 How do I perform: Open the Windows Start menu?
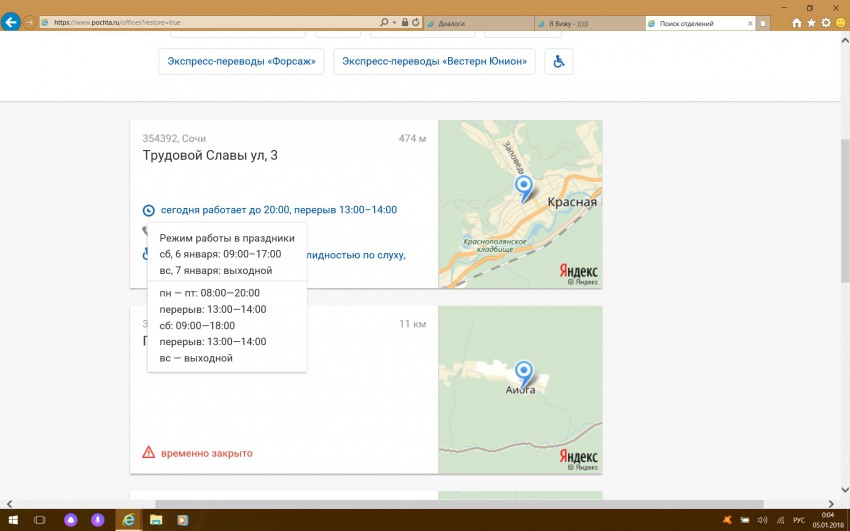(11, 520)
